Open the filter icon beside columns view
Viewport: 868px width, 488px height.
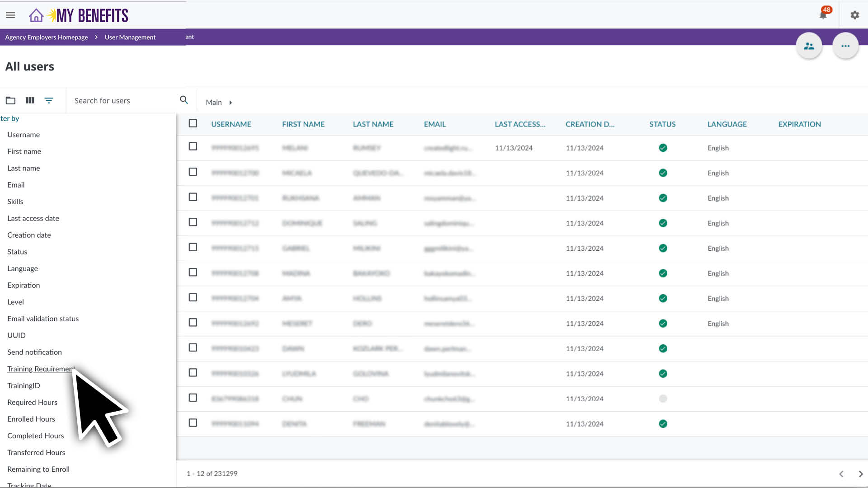[x=49, y=100]
